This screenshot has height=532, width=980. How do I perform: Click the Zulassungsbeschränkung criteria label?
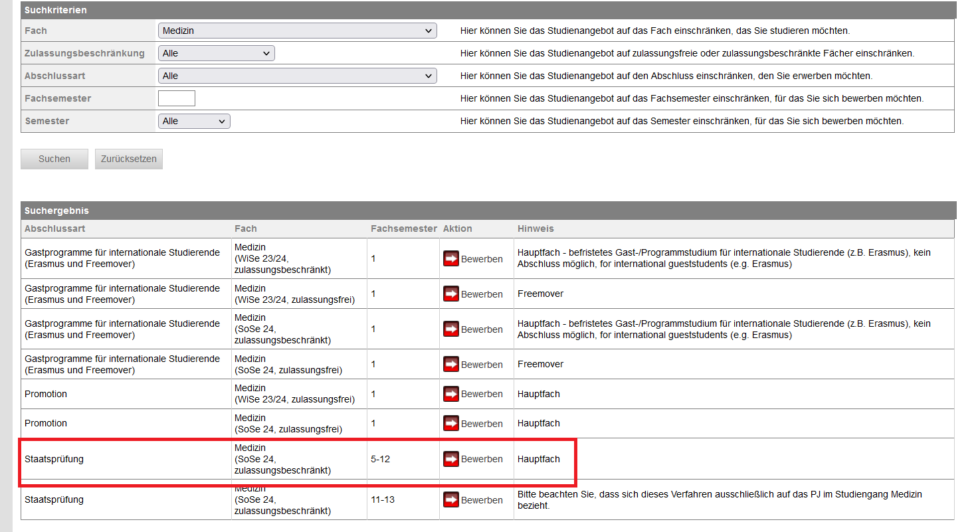tap(84, 53)
